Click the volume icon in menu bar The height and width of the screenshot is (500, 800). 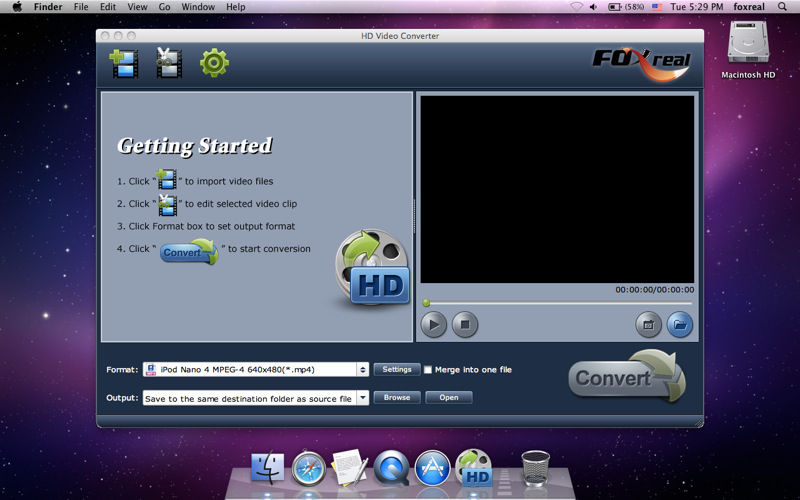coord(594,7)
